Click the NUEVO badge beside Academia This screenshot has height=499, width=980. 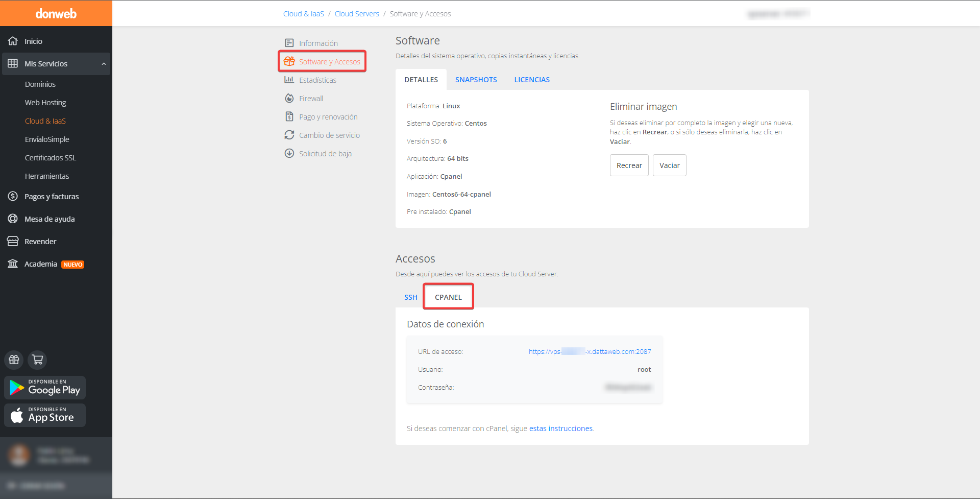[x=73, y=265]
